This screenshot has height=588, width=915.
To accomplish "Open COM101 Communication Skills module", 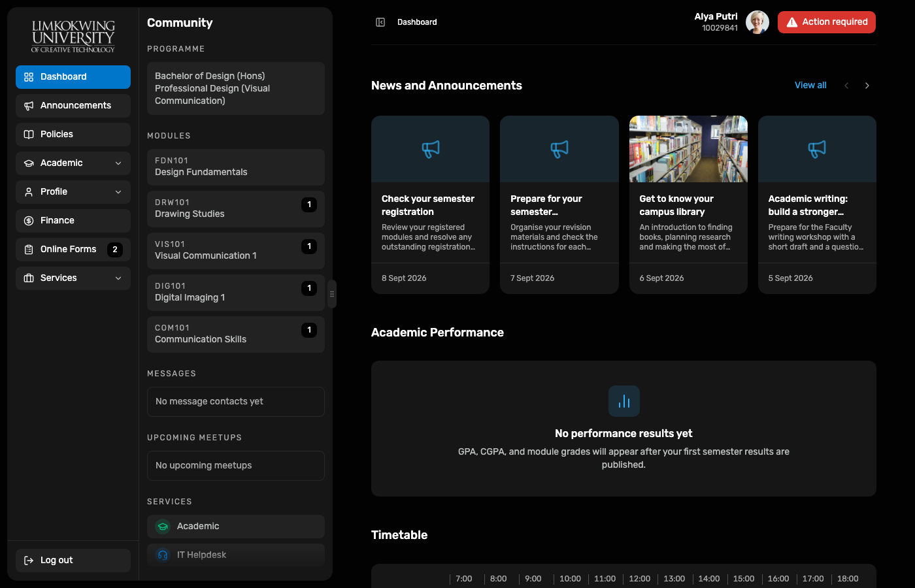I will 236,335.
